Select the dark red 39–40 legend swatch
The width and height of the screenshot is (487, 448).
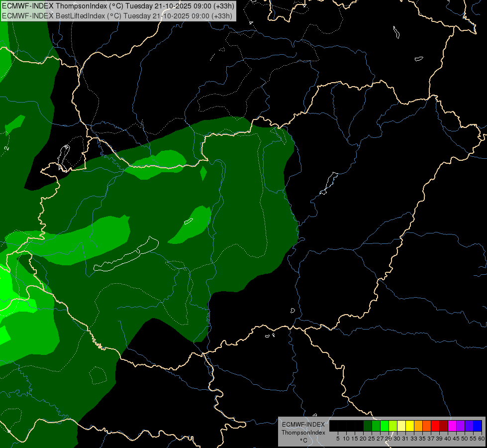(444, 426)
